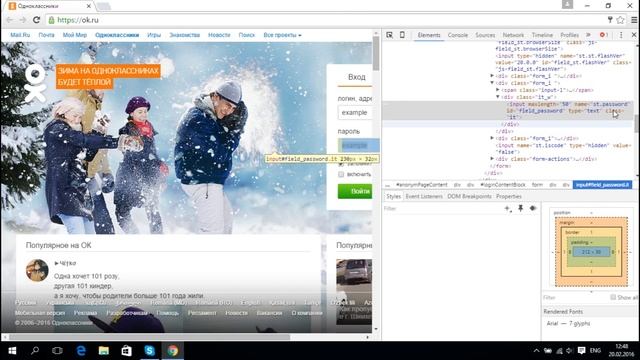Open File Explorer from taskbar
The height and width of the screenshot is (360, 640).
pyautogui.click(x=104, y=351)
